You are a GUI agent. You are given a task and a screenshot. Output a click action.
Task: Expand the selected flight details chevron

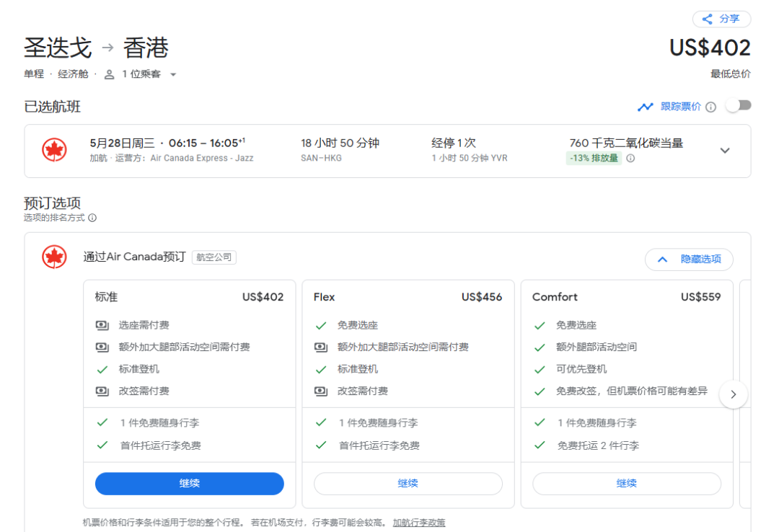tap(725, 151)
